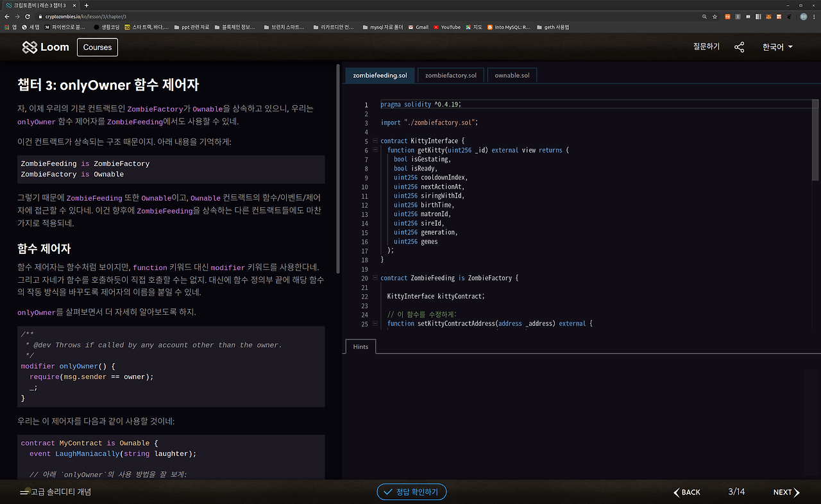Close the 크립토좀비 browser tab
The image size is (821, 504).
[74, 5]
